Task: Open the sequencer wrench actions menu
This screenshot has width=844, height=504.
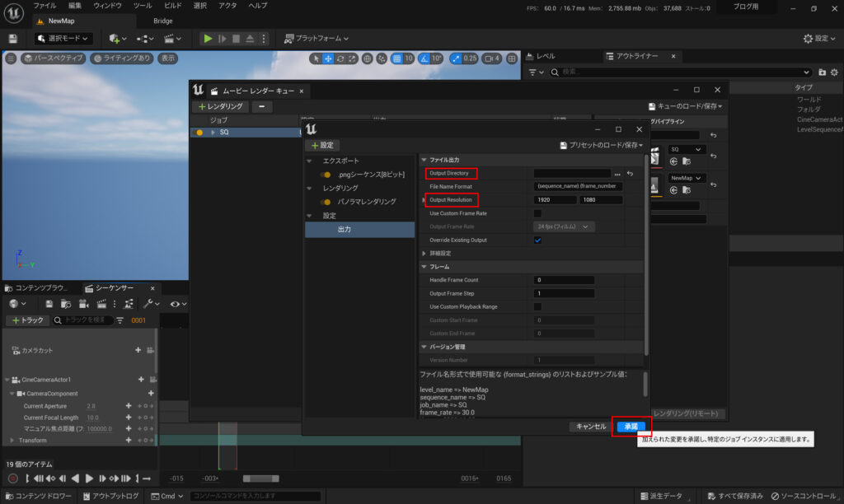Action: tap(154, 304)
